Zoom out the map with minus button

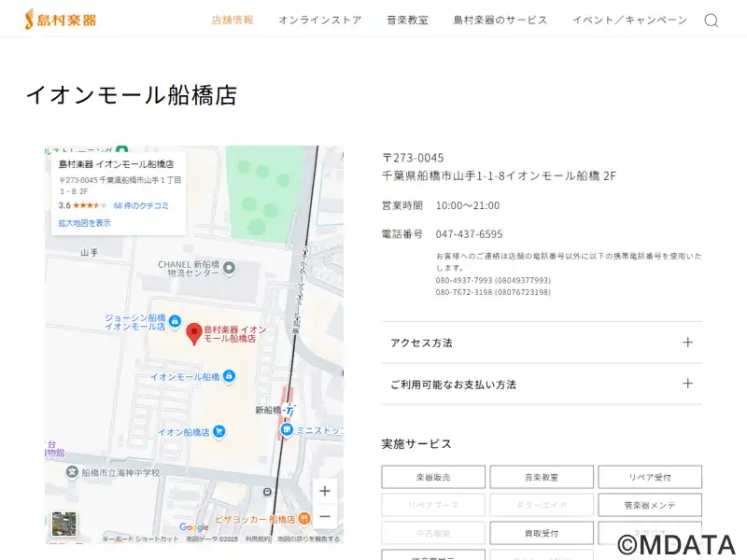point(325,516)
